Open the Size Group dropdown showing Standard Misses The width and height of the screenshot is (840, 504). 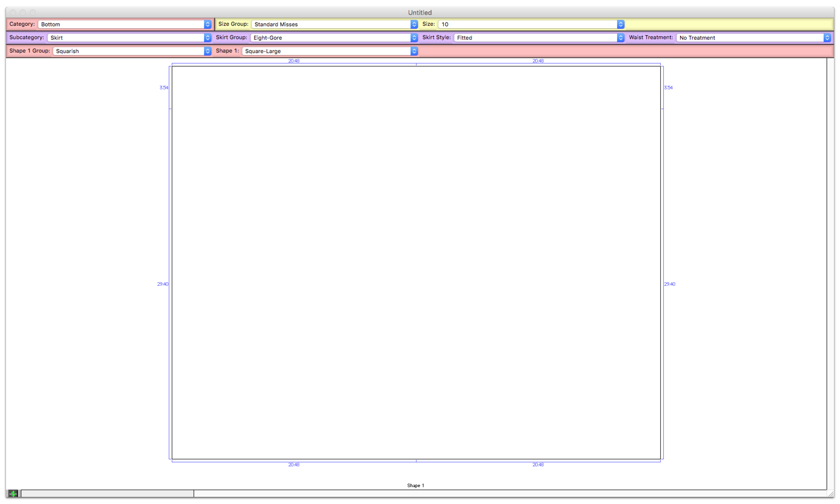[334, 24]
